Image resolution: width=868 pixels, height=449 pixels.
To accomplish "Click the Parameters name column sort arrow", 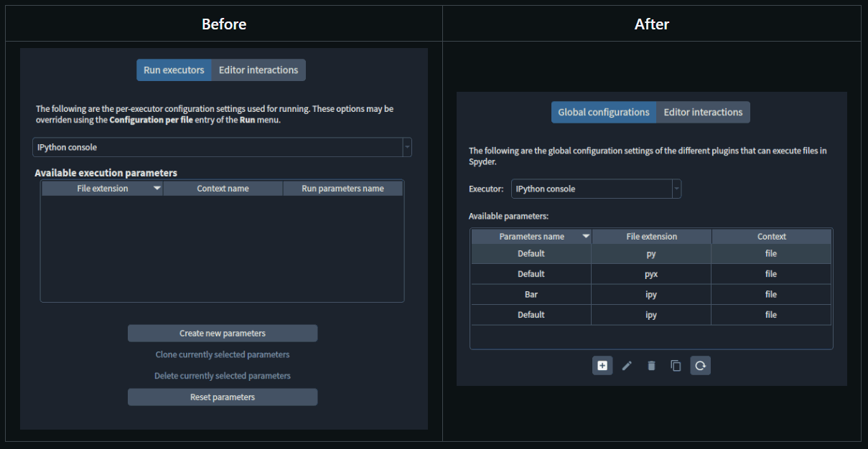I will click(586, 236).
